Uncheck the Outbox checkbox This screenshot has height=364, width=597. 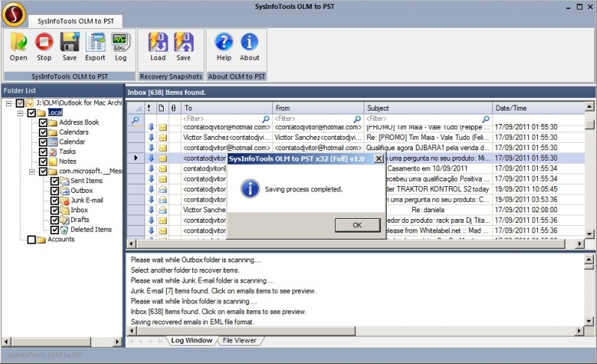click(55, 191)
